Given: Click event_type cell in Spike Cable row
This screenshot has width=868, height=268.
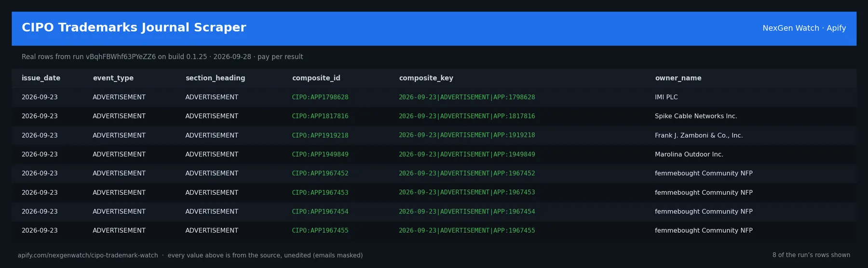Looking at the screenshot, I should click(x=119, y=116).
